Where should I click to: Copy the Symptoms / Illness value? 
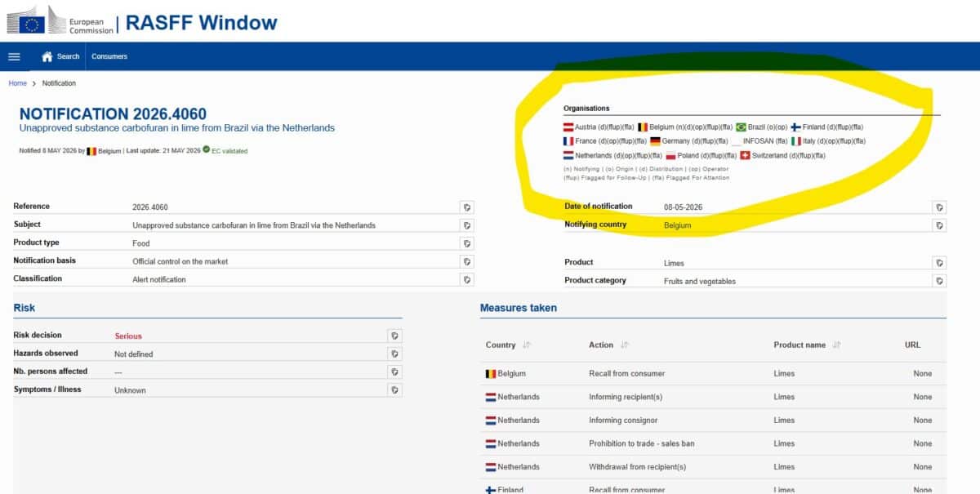[x=394, y=389]
